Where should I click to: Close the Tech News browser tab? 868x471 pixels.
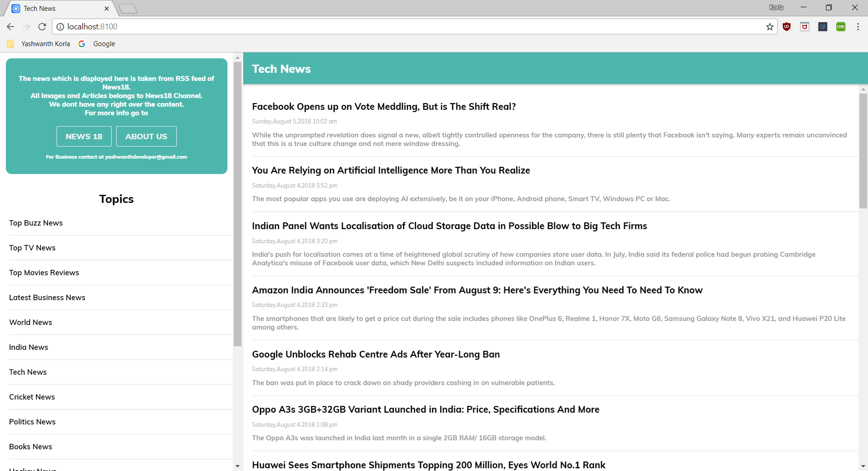coord(107,9)
